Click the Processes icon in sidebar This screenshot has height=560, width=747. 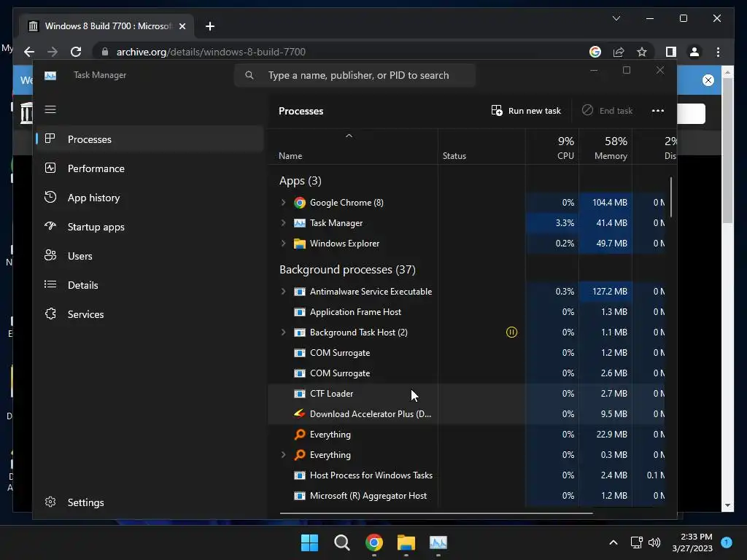click(x=50, y=139)
